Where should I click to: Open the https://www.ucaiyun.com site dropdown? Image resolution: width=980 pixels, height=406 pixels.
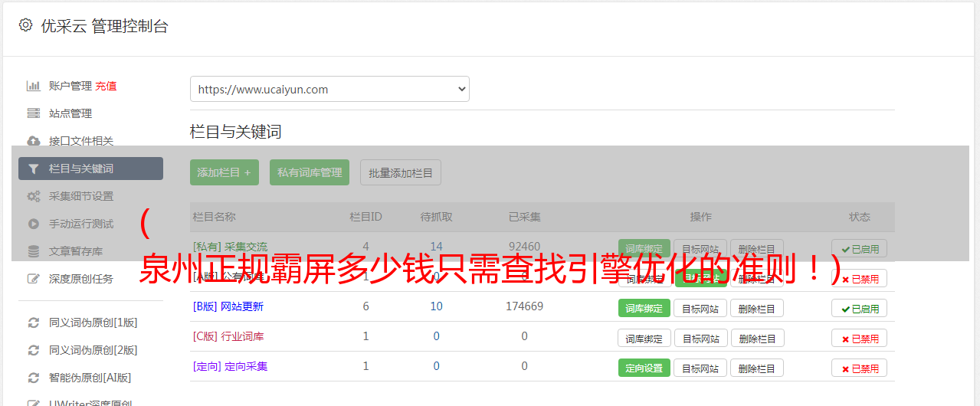pos(329,89)
